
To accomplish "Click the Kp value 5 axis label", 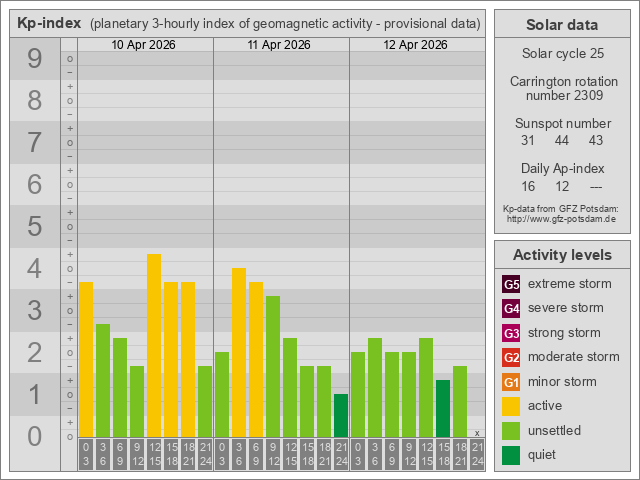I will point(35,227).
